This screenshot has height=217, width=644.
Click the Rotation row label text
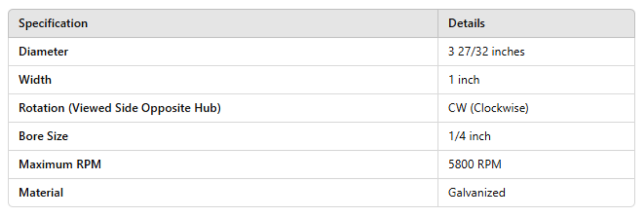(x=120, y=108)
